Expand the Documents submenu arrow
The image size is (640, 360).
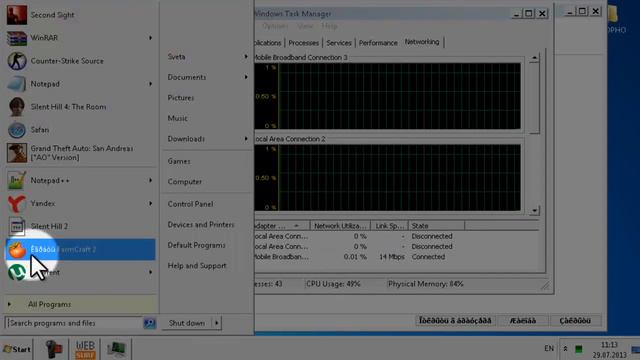point(246,77)
